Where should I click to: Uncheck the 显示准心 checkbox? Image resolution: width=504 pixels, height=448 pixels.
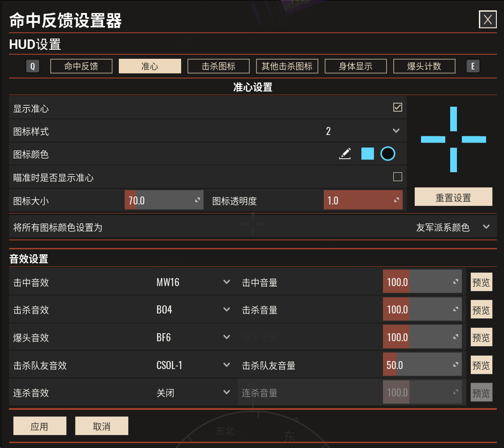pyautogui.click(x=398, y=107)
